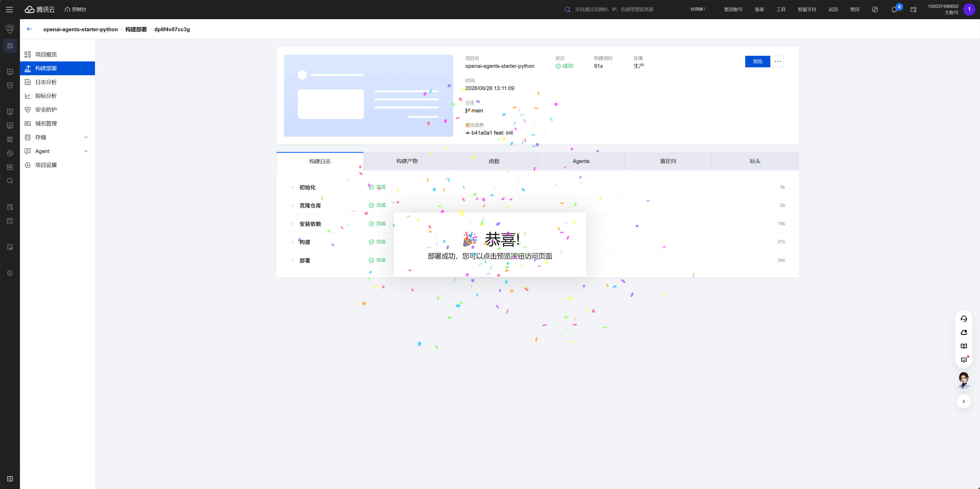Open the mini-program icon in the top bar

tap(875, 9)
